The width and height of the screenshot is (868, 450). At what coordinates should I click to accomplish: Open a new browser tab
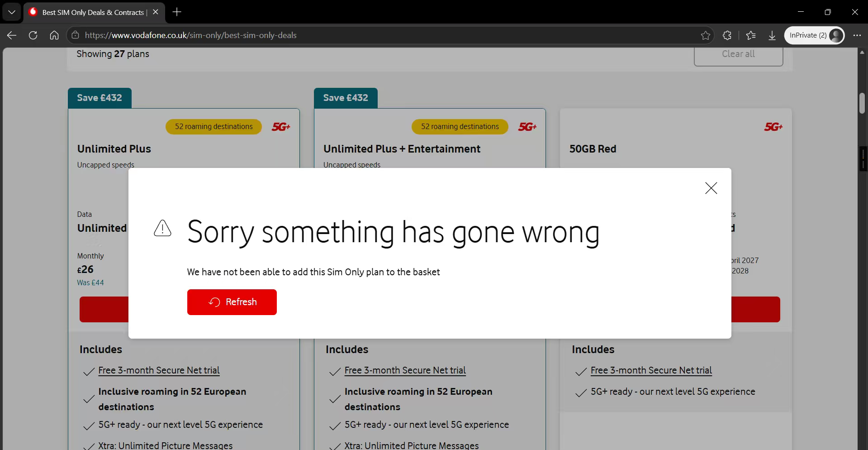pyautogui.click(x=177, y=12)
